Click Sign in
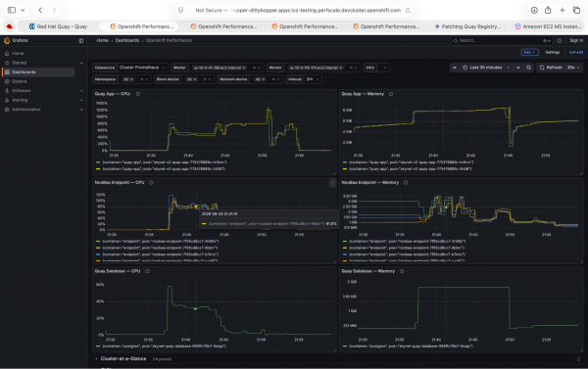The height and width of the screenshot is (369, 588). [x=576, y=40]
